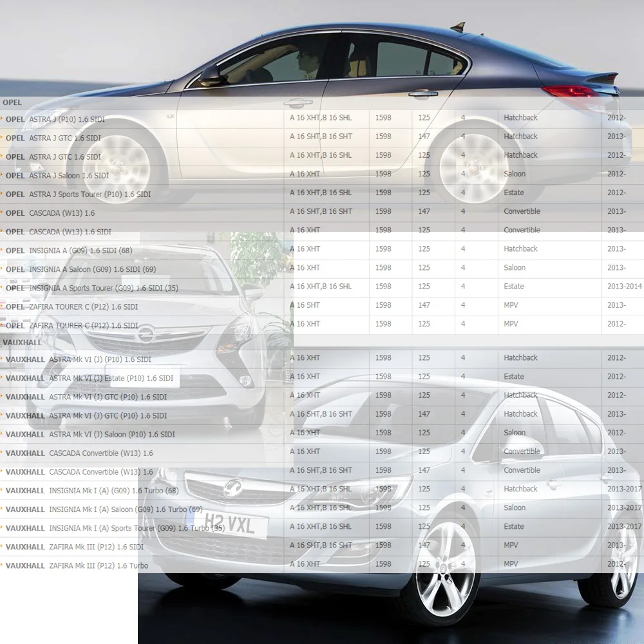
Task: Click cylinder count 4 in OPEL ASTRA J Saloon row
Action: coord(463,174)
